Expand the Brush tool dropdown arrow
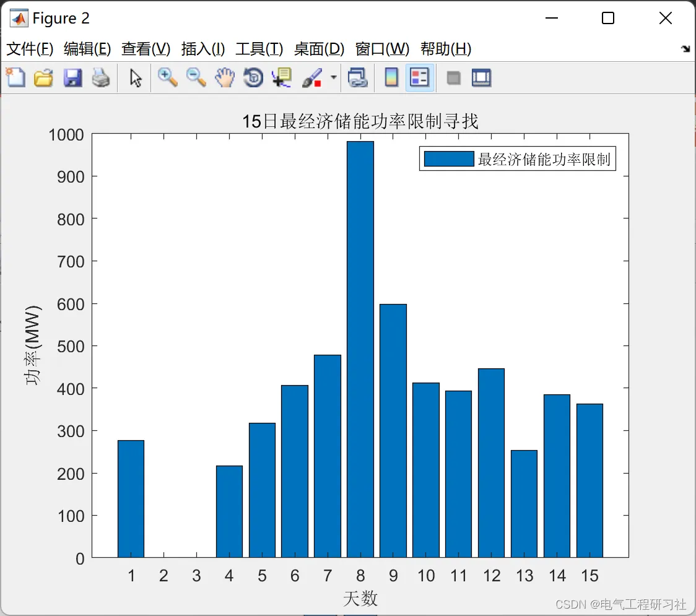 [334, 77]
